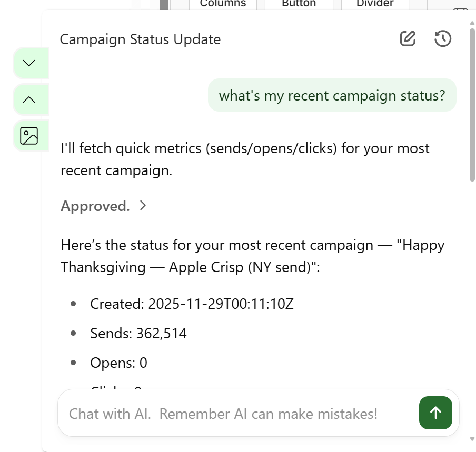
Task: Click the green up chevron button
Action: coord(29,99)
